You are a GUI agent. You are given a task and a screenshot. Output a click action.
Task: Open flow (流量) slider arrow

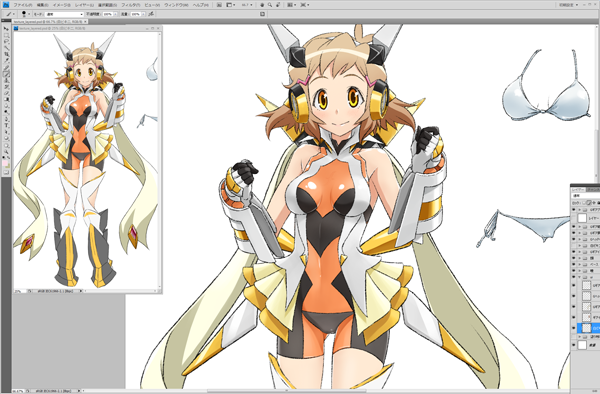click(143, 14)
